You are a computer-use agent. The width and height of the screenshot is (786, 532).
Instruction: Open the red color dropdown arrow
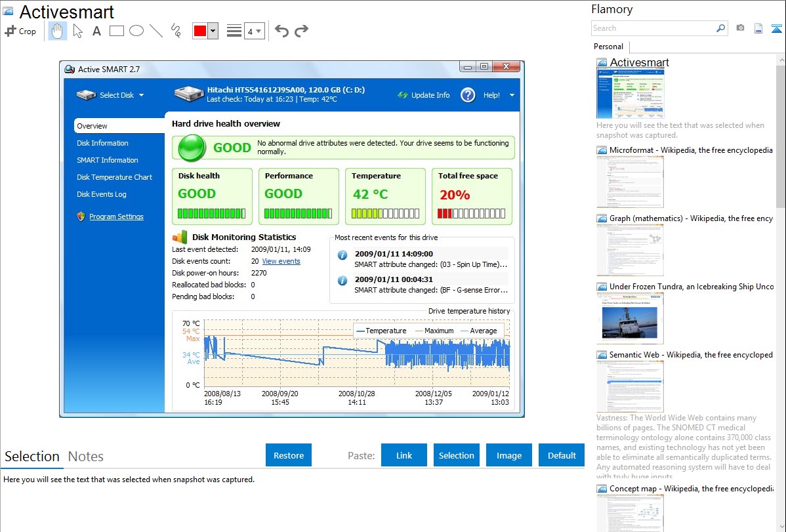point(213,31)
